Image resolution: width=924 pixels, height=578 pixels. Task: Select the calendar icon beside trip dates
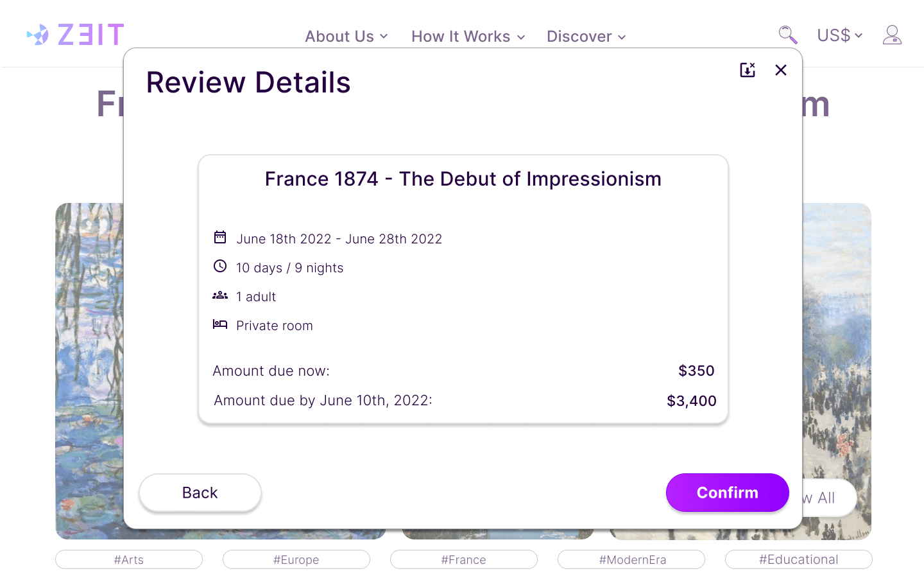coord(220,237)
